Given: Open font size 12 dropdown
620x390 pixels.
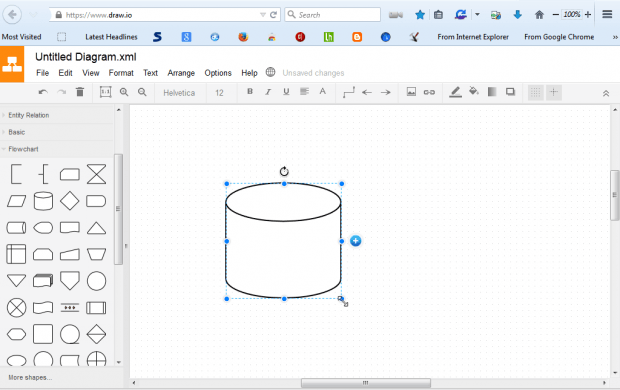Looking at the screenshot, I should point(219,93).
